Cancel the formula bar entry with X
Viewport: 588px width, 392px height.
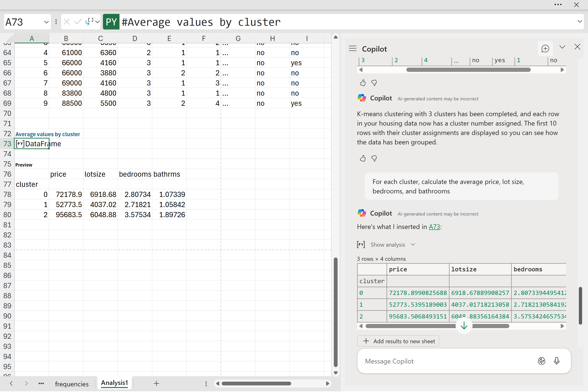click(66, 22)
